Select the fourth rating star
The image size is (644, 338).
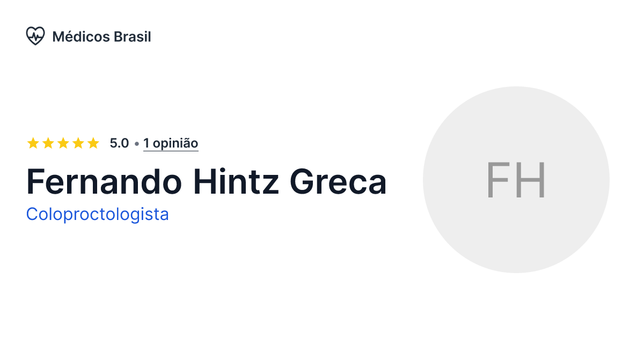78,143
